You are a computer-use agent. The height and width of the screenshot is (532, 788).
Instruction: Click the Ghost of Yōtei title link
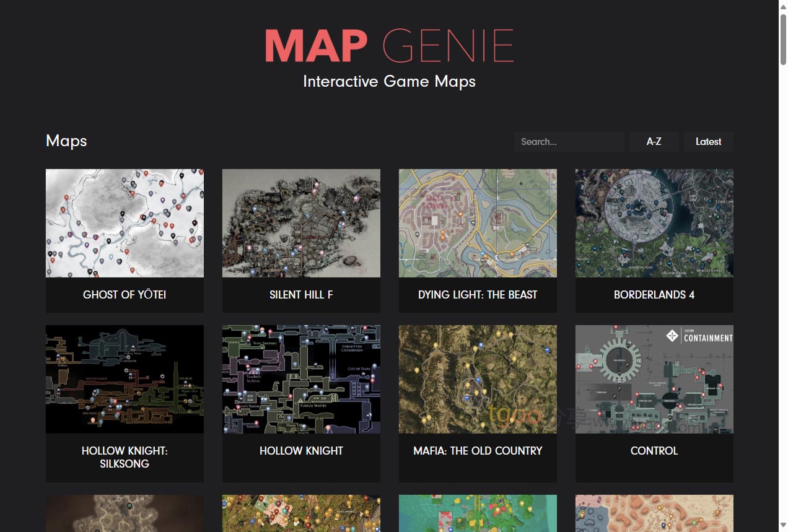[x=125, y=295]
